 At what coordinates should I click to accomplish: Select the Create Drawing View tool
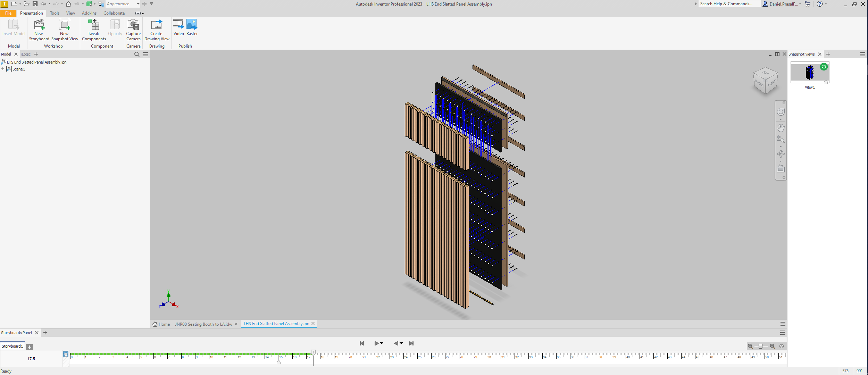157,30
